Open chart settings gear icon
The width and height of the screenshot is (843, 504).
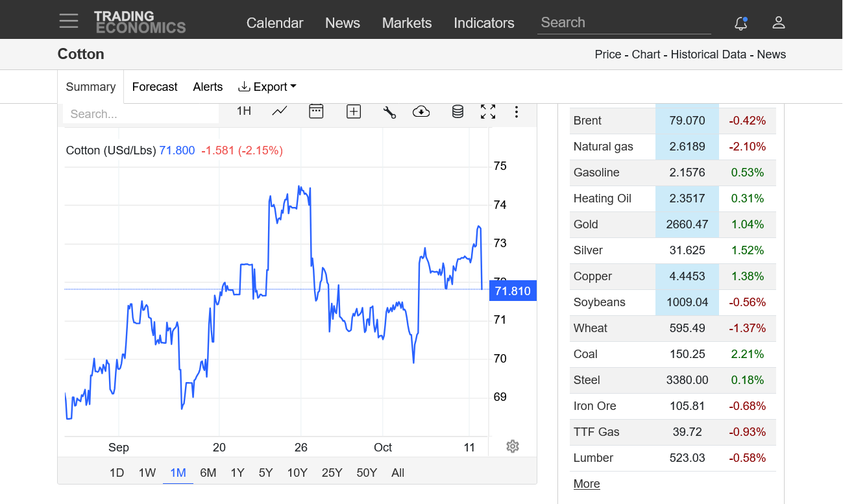click(513, 446)
